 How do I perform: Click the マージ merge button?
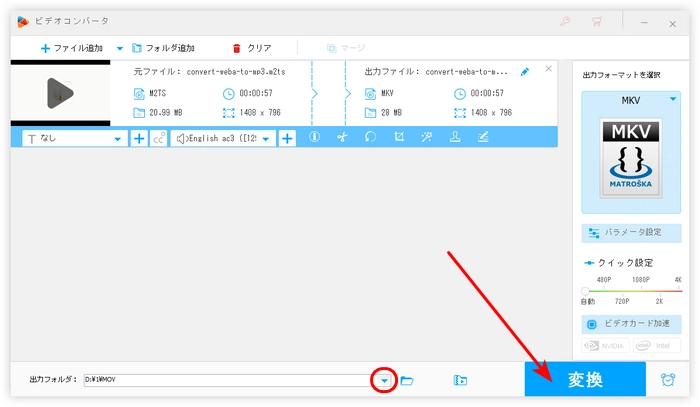[346, 48]
